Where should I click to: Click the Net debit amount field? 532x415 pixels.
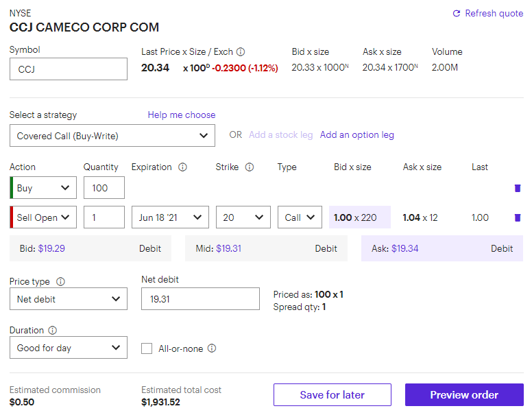coord(200,299)
